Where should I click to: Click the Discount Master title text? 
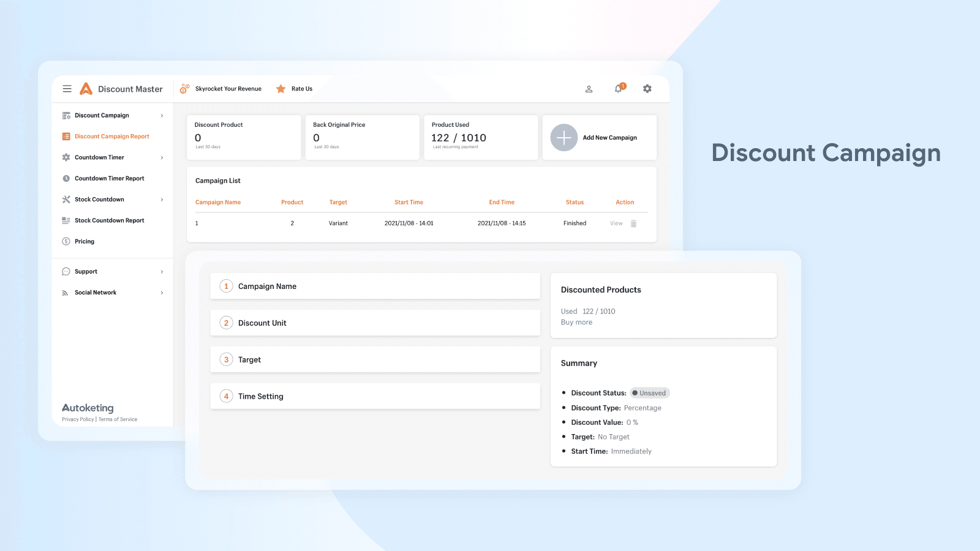(130, 89)
